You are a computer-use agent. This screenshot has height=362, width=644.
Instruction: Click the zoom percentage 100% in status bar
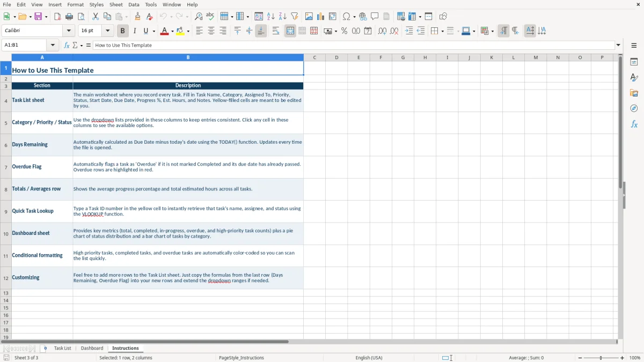635,358
